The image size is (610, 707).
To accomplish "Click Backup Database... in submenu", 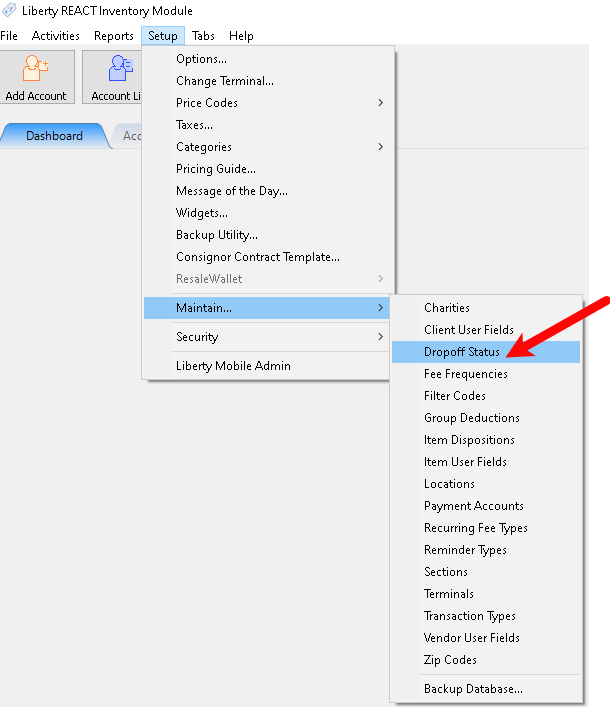I will pyautogui.click(x=486, y=689).
